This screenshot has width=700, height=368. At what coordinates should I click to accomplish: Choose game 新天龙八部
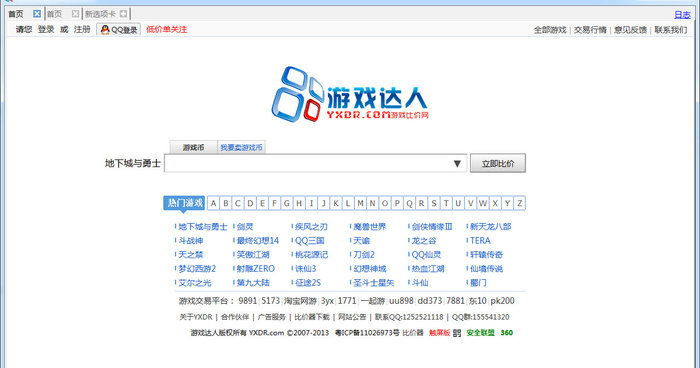[491, 227]
